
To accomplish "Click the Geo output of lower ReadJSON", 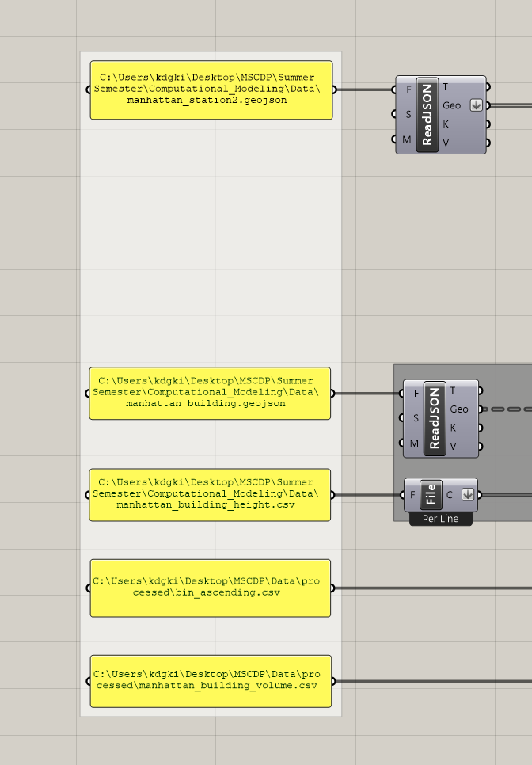I will 459,409.
